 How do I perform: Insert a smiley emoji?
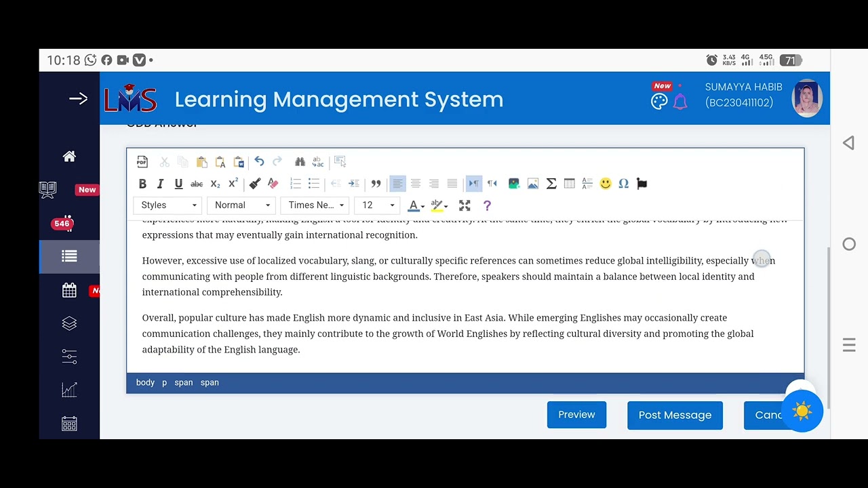606,184
